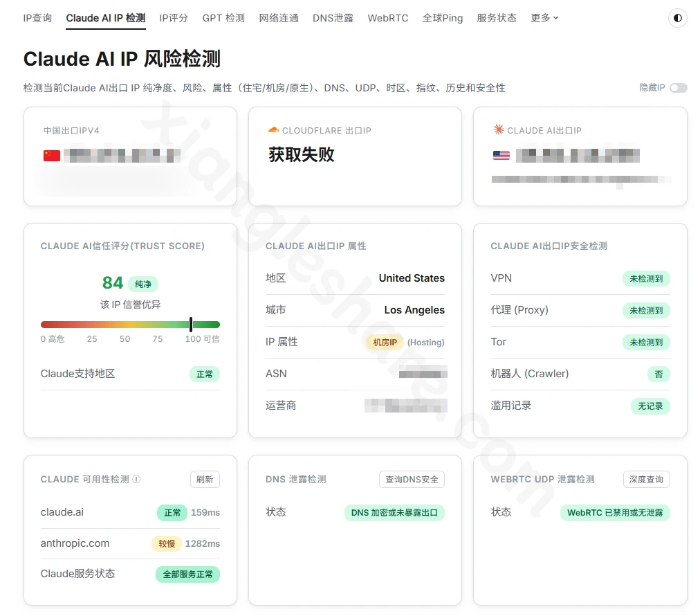Viewport: 700px width, 616px height.
Task: Go to the 网络连通 tab
Action: coord(279,18)
